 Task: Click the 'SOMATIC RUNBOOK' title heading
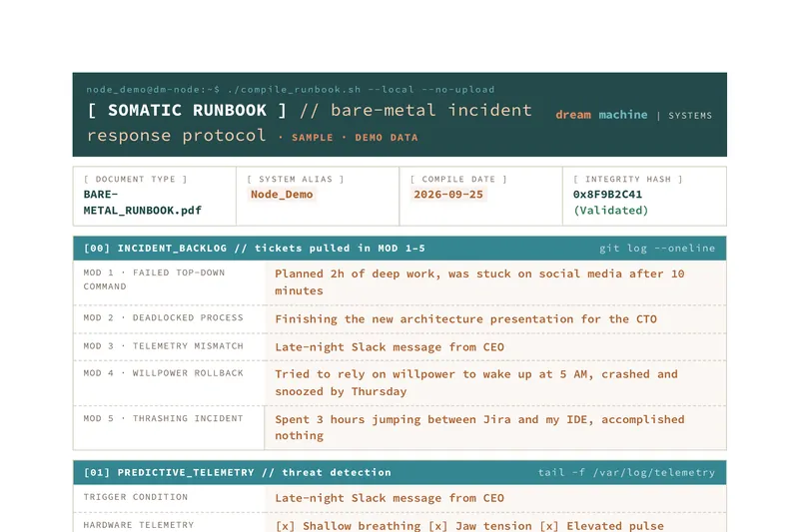pyautogui.click(x=187, y=111)
